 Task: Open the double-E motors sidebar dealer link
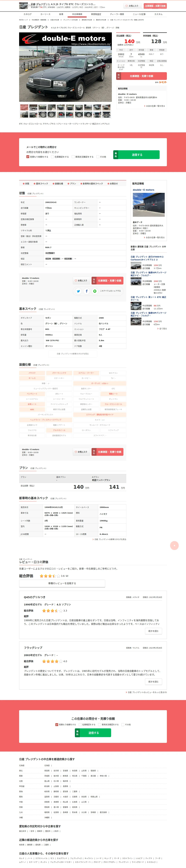tap(143, 190)
